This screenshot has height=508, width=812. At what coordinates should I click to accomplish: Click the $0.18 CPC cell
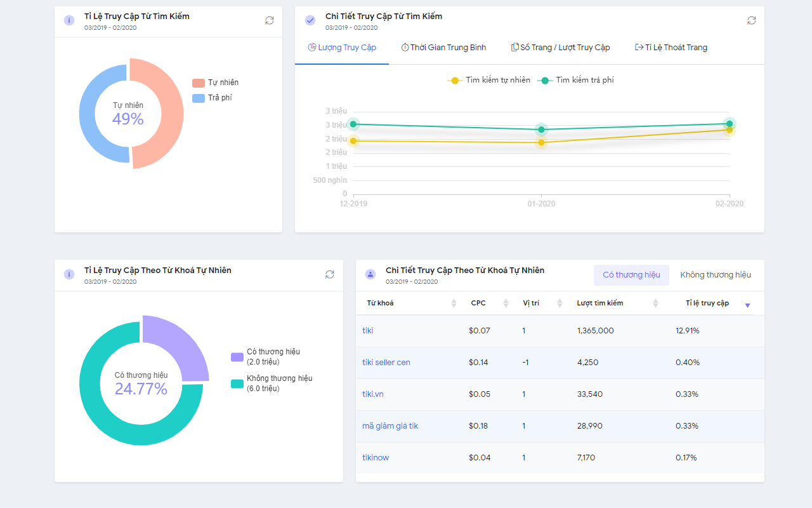[x=478, y=426]
